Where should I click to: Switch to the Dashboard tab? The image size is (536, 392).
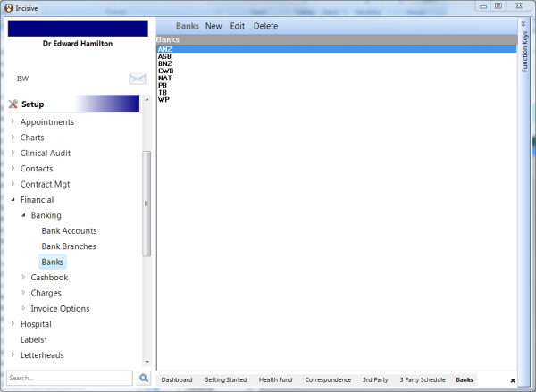point(177,380)
